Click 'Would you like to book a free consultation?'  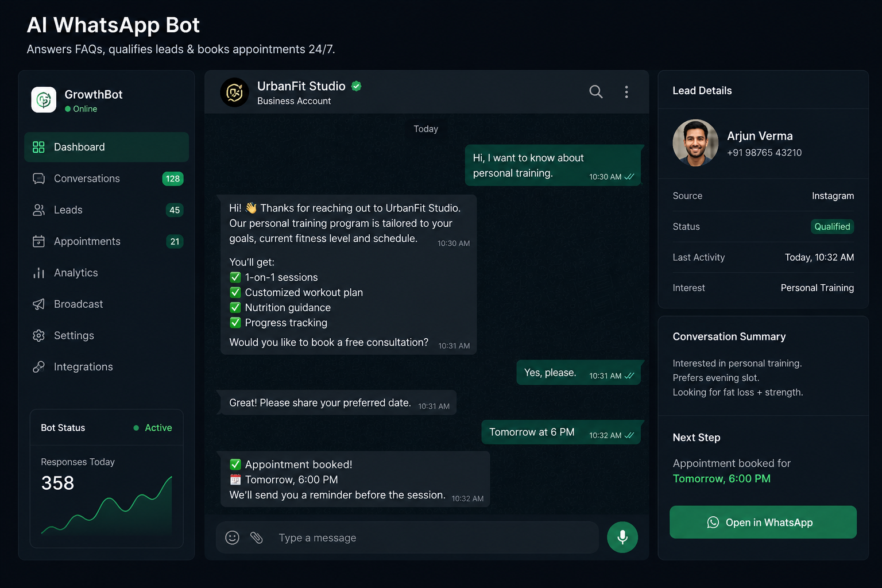coord(329,342)
